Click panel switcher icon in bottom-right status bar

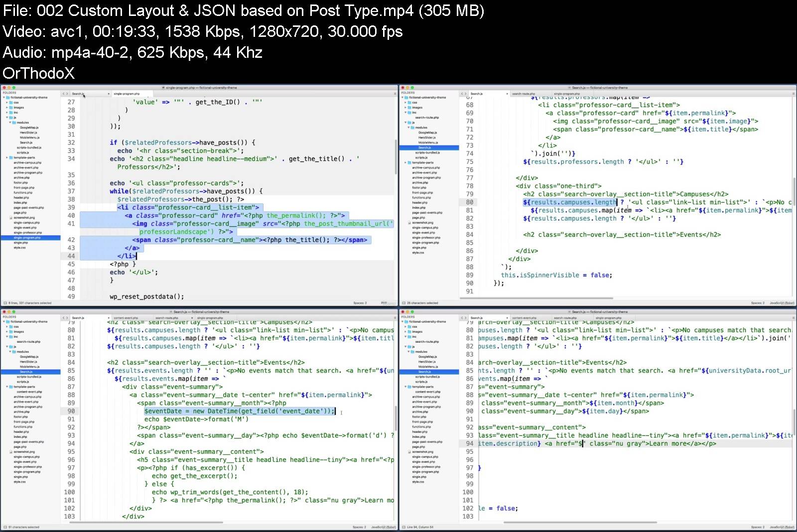403,527
